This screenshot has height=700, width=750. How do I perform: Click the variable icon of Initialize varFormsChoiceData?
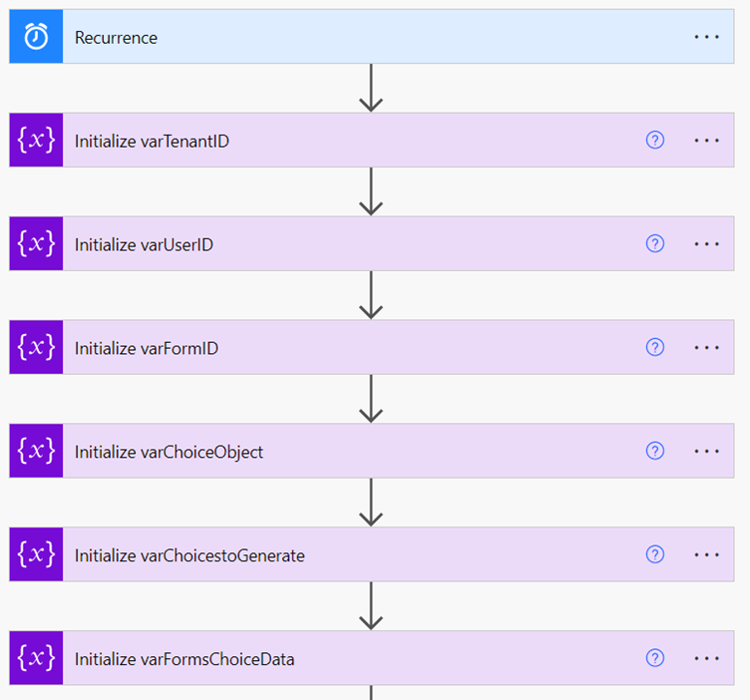tap(36, 658)
